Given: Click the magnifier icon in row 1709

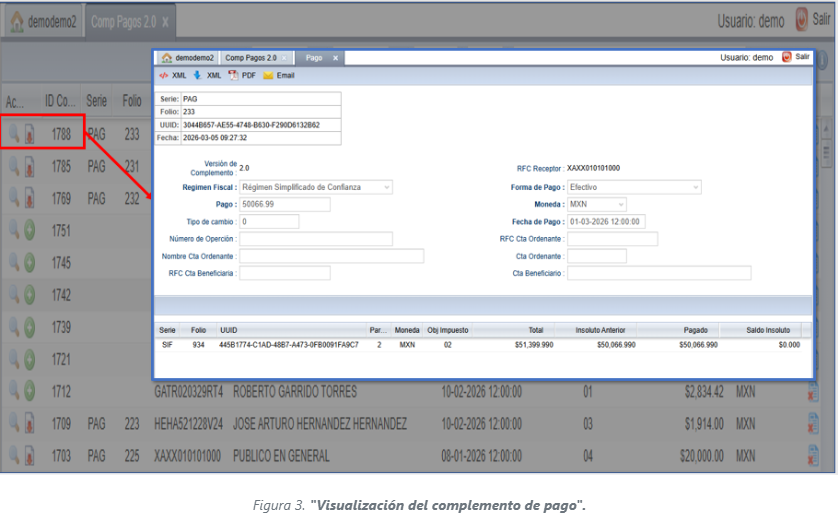Looking at the screenshot, I should (14, 424).
